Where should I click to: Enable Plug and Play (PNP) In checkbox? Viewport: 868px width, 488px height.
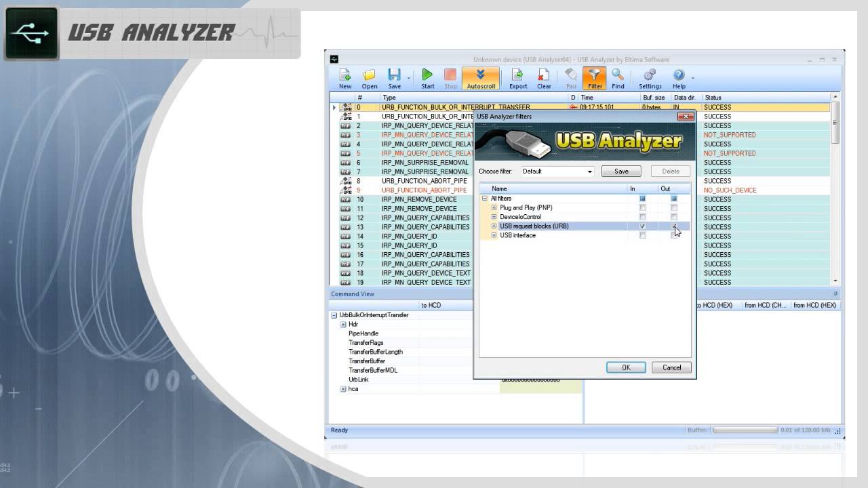[x=643, y=208]
